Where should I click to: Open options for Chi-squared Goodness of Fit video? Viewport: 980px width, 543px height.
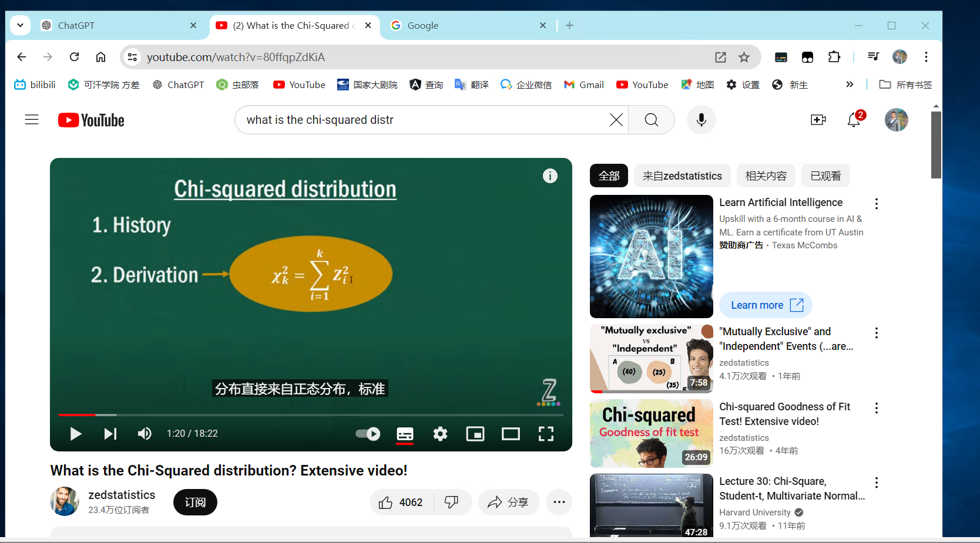click(876, 408)
